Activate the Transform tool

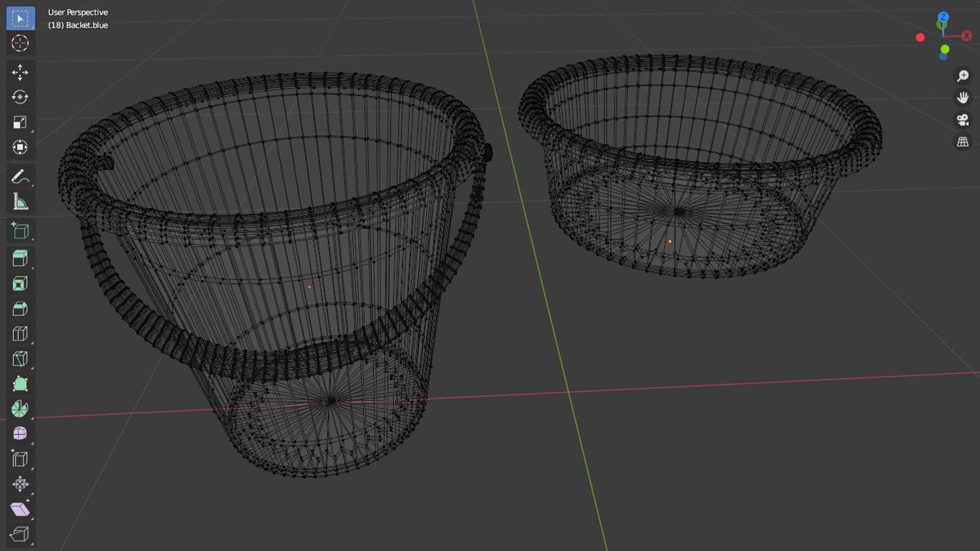[20, 147]
